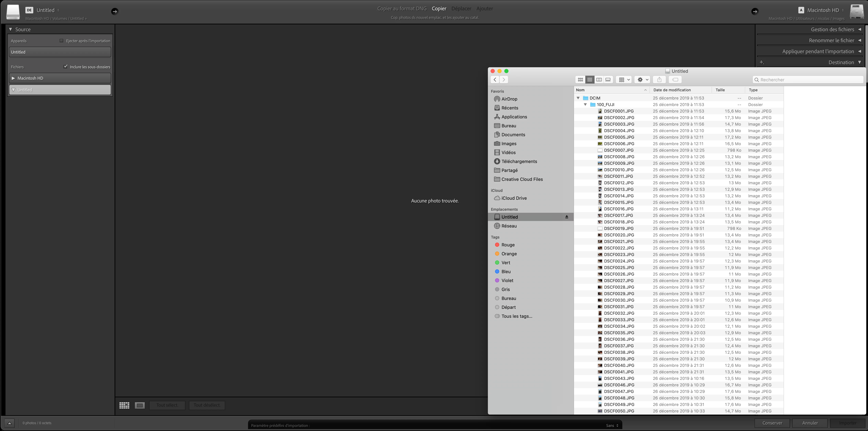Expand Macintosh HD in source files

[13, 78]
